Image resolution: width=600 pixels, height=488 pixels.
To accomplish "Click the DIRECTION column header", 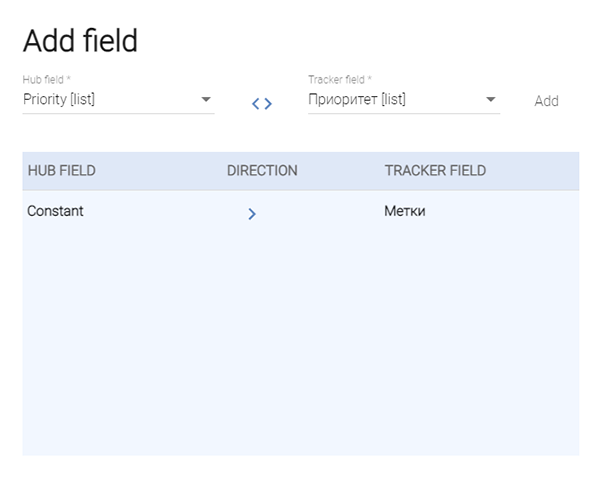I will click(262, 171).
